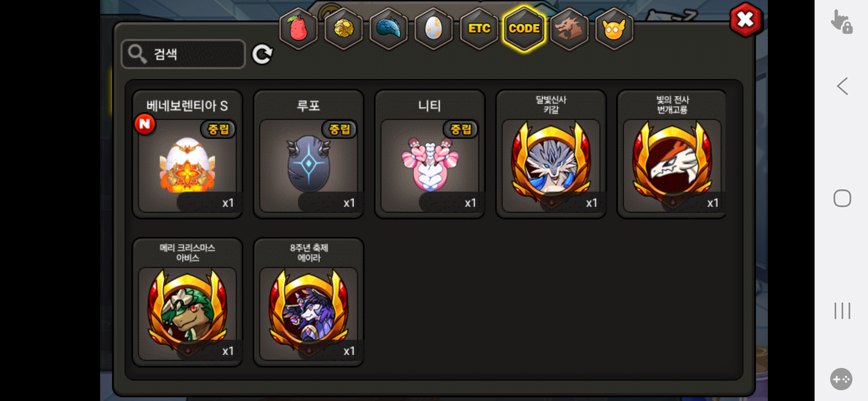Focus the 검색 search field
This screenshot has height=401, width=868.
[183, 54]
